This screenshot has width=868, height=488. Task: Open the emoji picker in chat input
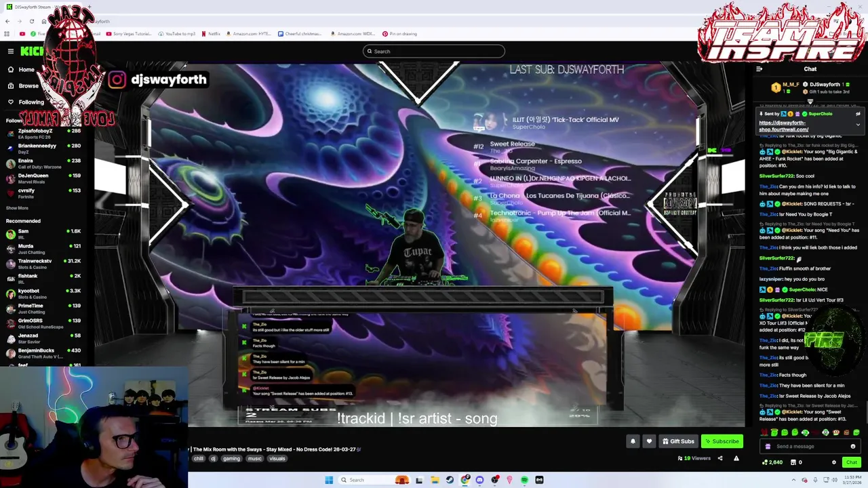coord(853,447)
